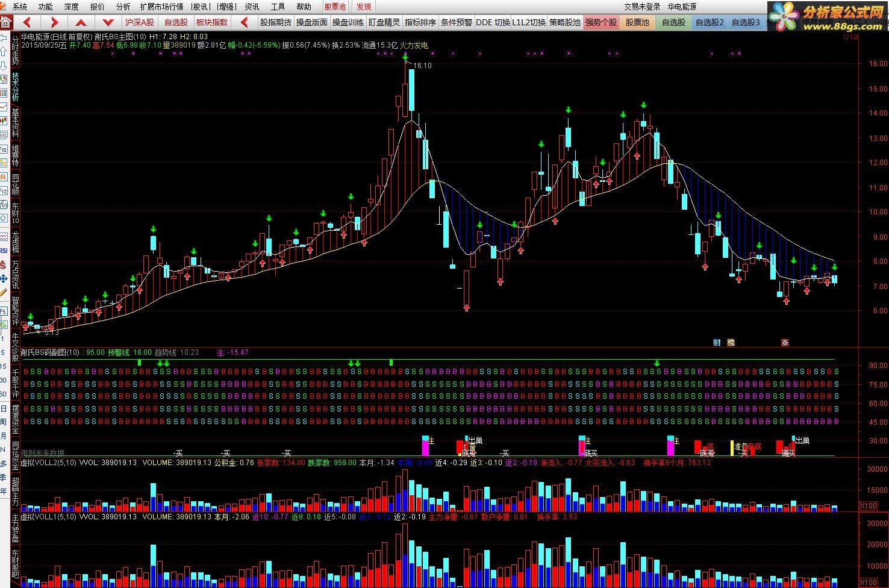The width and height of the screenshot is (889, 588).
Task: Open the 东财股吧 sidebar tab
Action: tap(15, 565)
